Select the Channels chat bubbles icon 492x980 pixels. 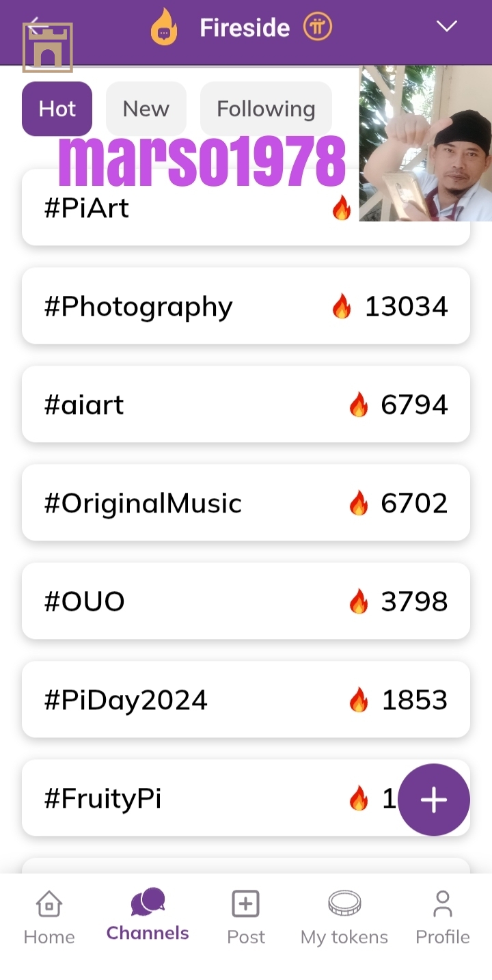(x=148, y=902)
